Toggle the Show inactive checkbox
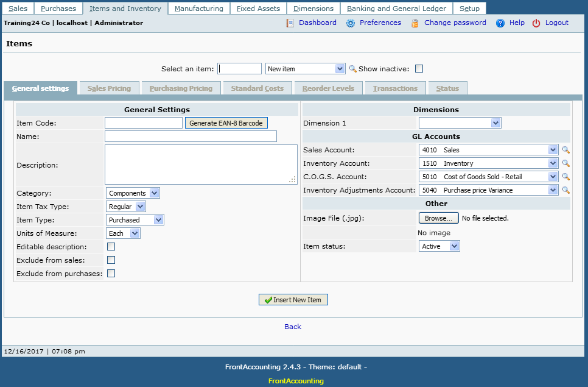 419,69
